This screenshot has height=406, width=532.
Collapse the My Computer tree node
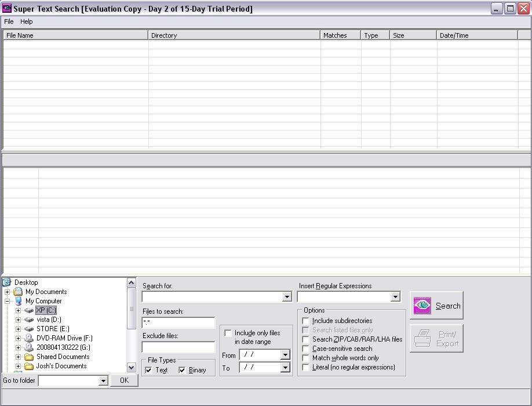pos(7,301)
